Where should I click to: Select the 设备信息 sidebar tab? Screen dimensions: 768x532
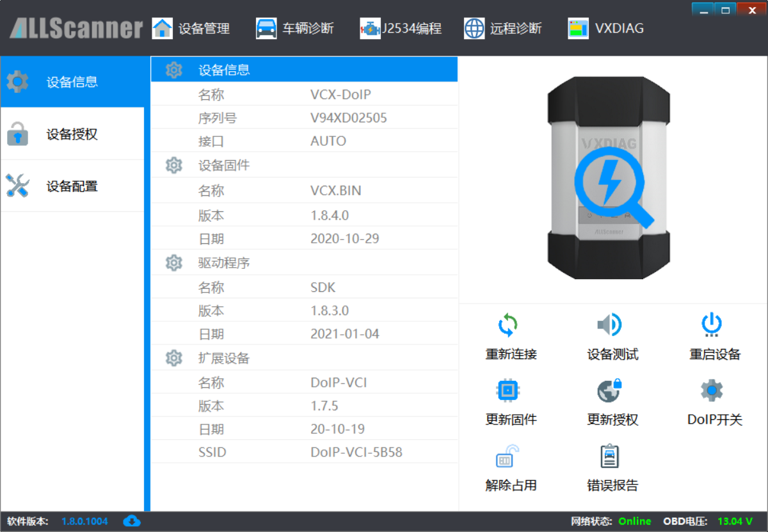pyautogui.click(x=72, y=81)
